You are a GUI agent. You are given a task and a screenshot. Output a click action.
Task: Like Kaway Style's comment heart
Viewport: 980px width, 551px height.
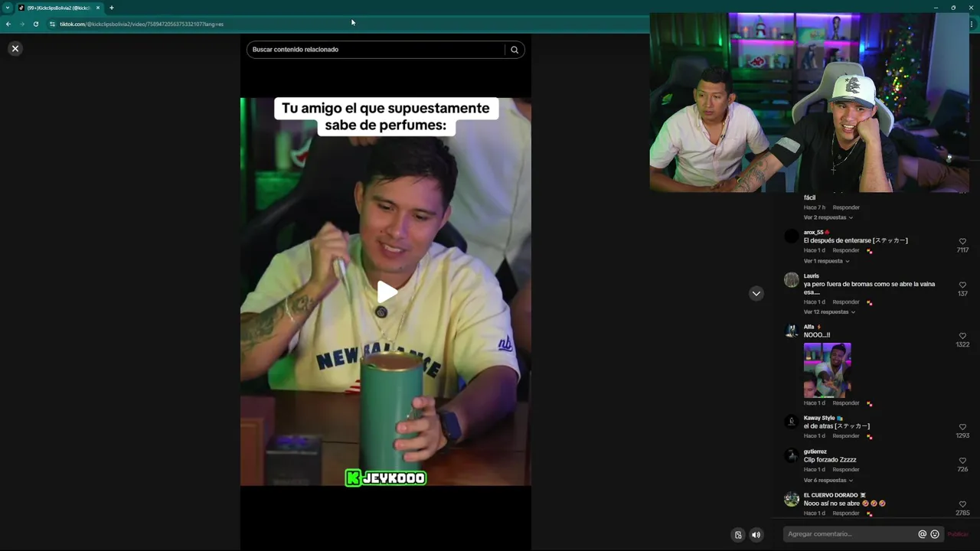962,427
